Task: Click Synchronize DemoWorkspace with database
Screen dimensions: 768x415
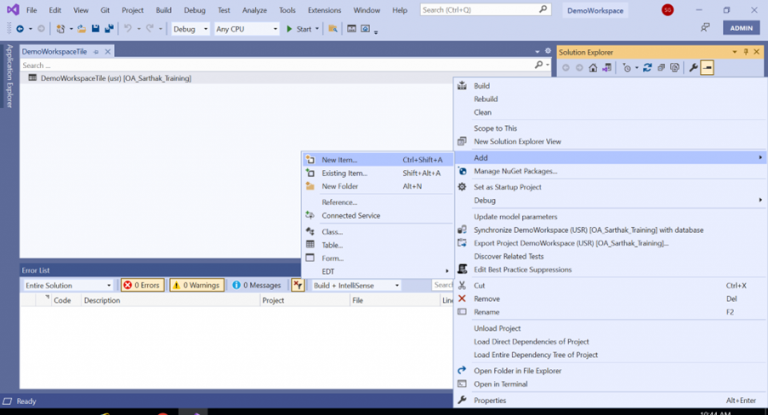Action: 610,230
